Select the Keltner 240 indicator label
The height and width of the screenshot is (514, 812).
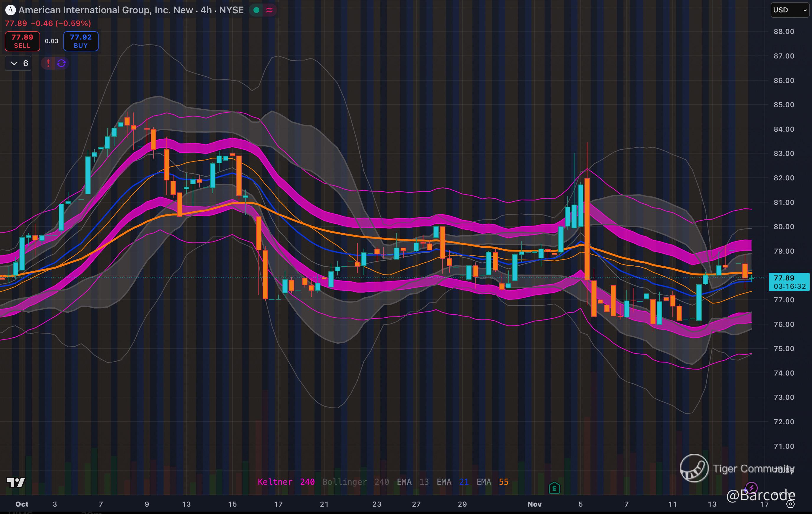click(x=286, y=482)
